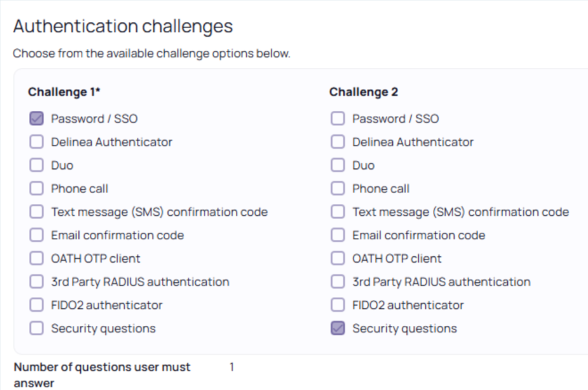Enable 3rd Party RADIUS authentication in Challenge 2

[337, 282]
